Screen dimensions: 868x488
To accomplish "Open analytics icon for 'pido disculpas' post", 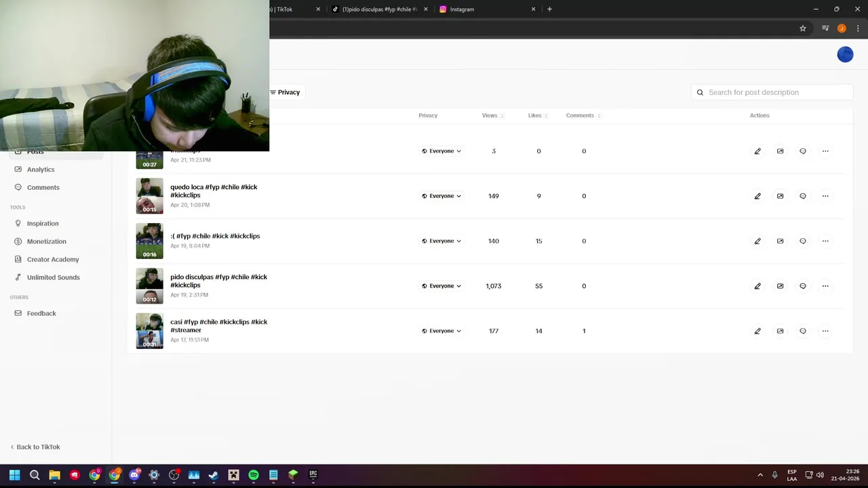I will click(780, 286).
